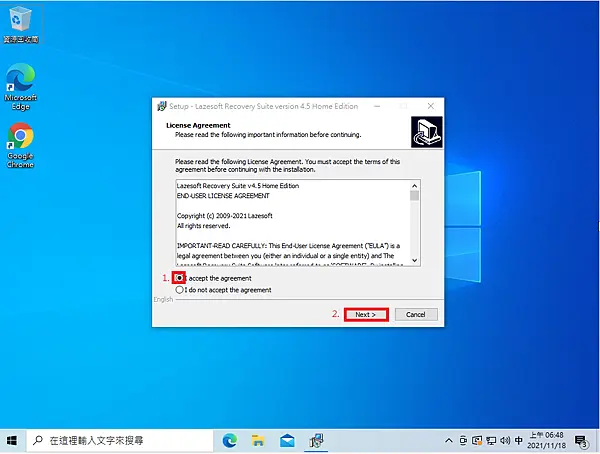Click the "END-USER LICENSE AGREEMENT" line
The width and height of the screenshot is (600, 454).
(223, 196)
